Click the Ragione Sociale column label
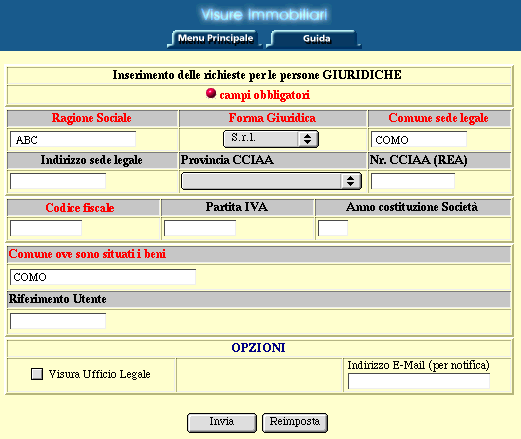This screenshot has width=521, height=439. [92, 118]
